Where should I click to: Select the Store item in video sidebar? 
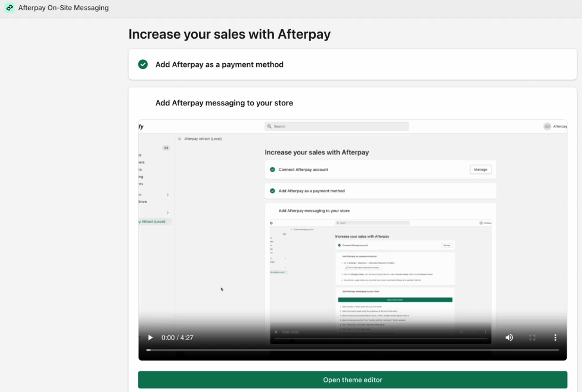[x=142, y=202]
